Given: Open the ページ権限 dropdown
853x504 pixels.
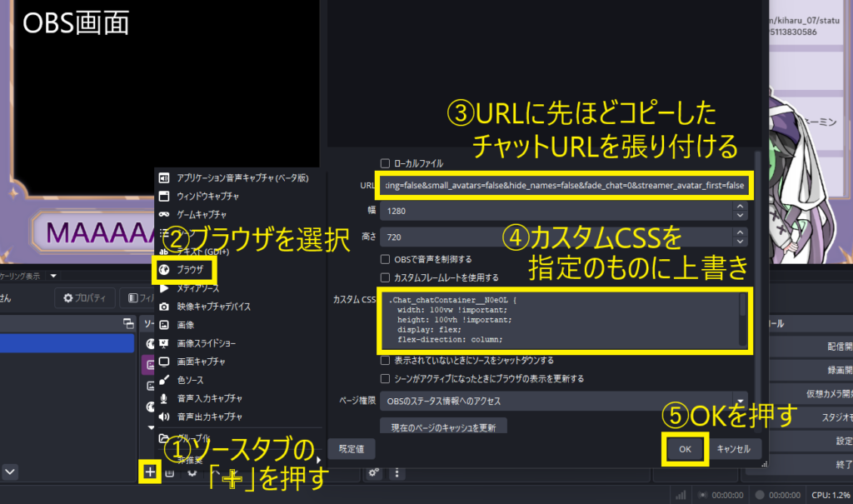Looking at the screenshot, I should (564, 402).
